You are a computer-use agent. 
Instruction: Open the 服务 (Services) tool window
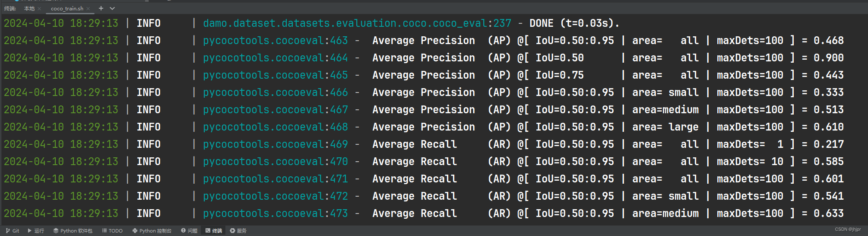[238, 231]
